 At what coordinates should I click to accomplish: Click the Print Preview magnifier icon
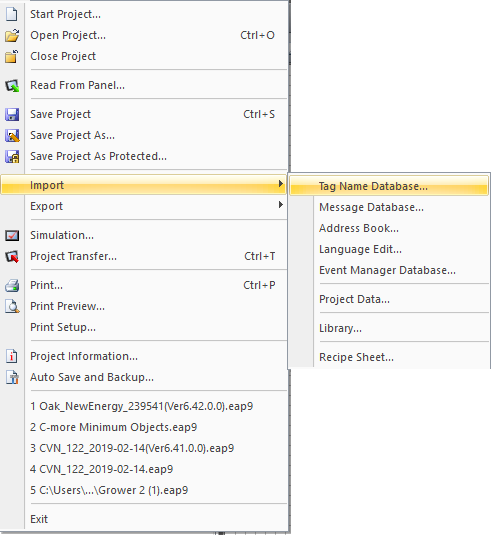[12, 306]
